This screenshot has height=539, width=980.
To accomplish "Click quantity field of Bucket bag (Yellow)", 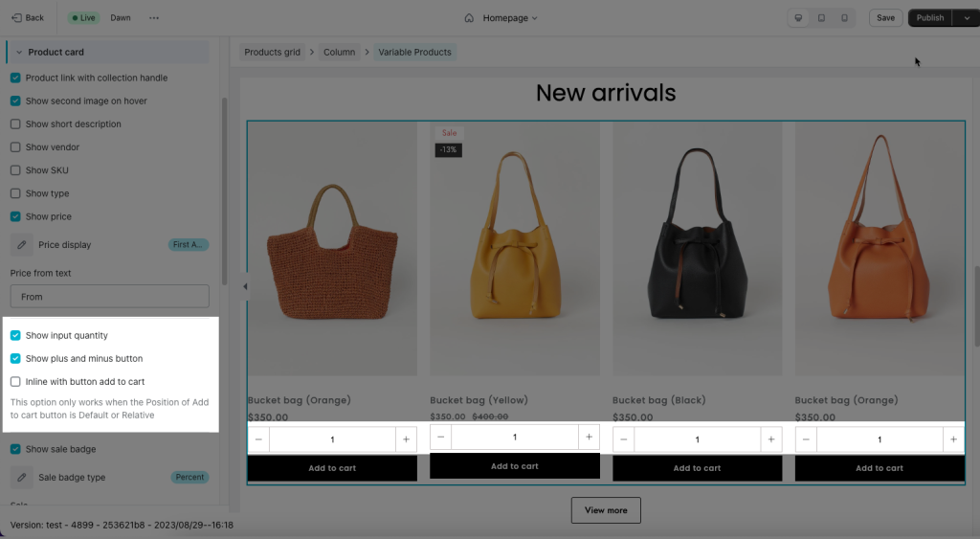I will pos(515,438).
